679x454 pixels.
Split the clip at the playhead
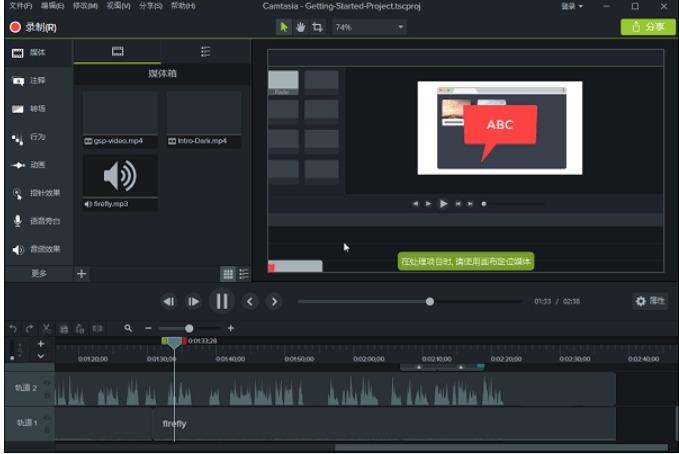click(x=97, y=329)
